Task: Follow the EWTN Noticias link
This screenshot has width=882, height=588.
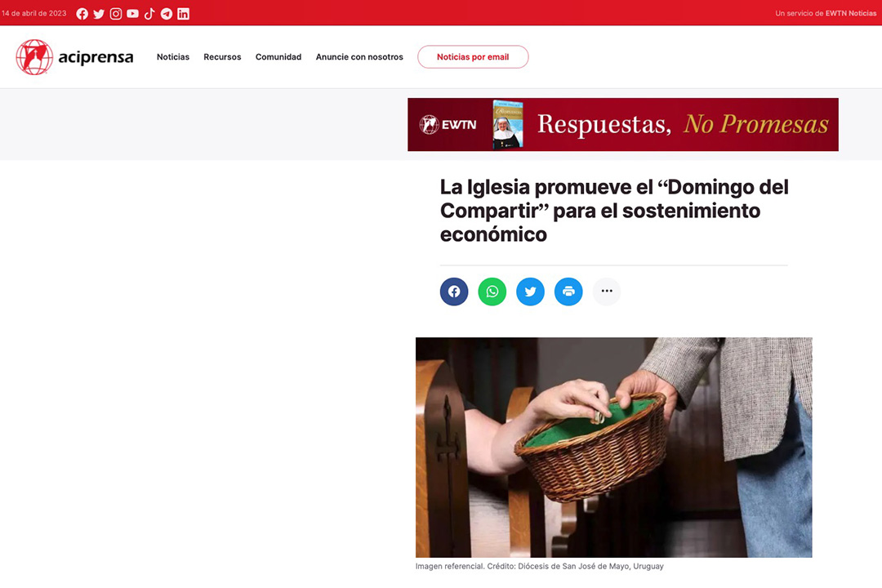Action: [850, 13]
